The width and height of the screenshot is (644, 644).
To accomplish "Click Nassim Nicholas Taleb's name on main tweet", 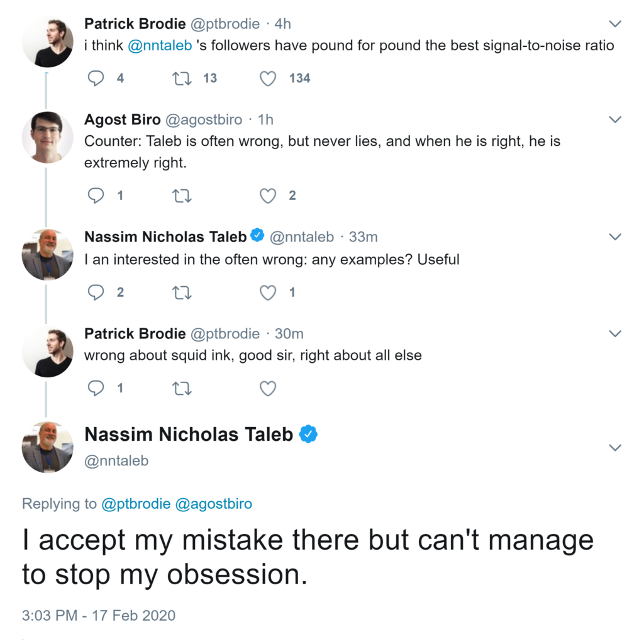I will coord(189,435).
